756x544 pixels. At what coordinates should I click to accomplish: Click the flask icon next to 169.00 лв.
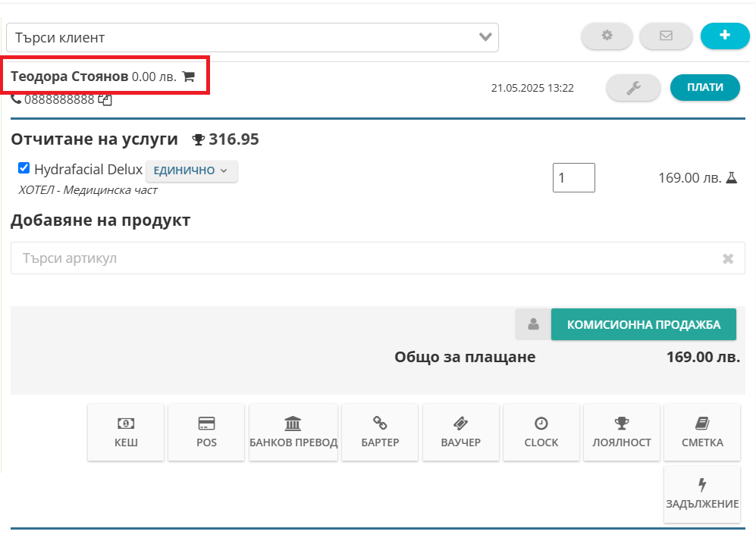click(732, 178)
